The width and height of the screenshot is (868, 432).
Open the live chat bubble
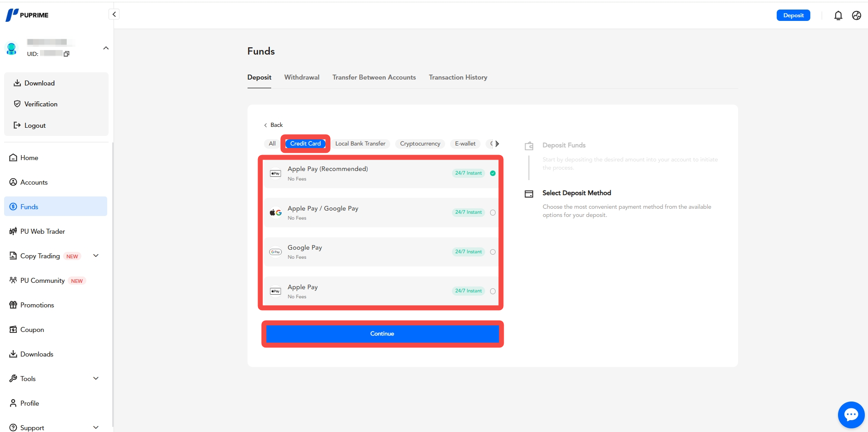tap(851, 415)
